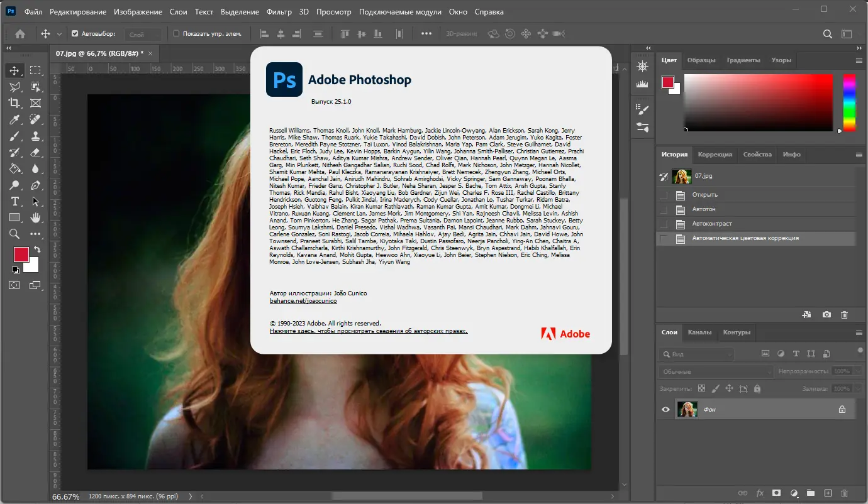This screenshot has width=868, height=504.
Task: Click the copyright details link in About dialog
Action: [369, 331]
